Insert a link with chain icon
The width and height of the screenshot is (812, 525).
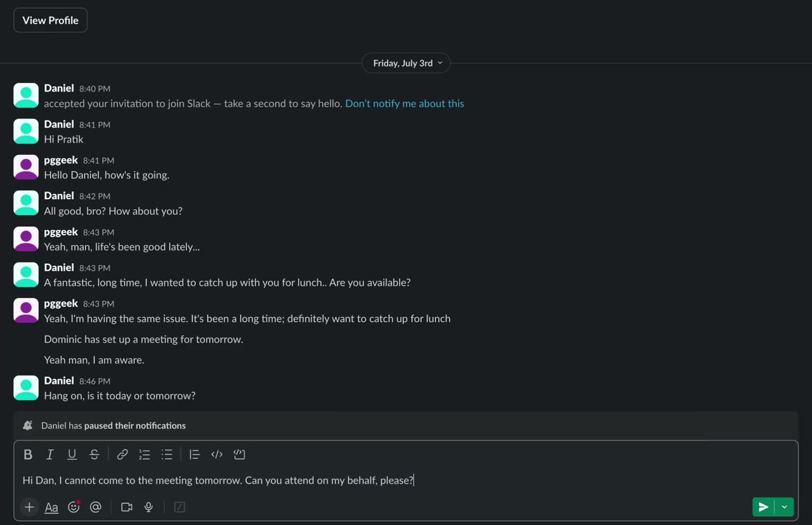coord(122,455)
